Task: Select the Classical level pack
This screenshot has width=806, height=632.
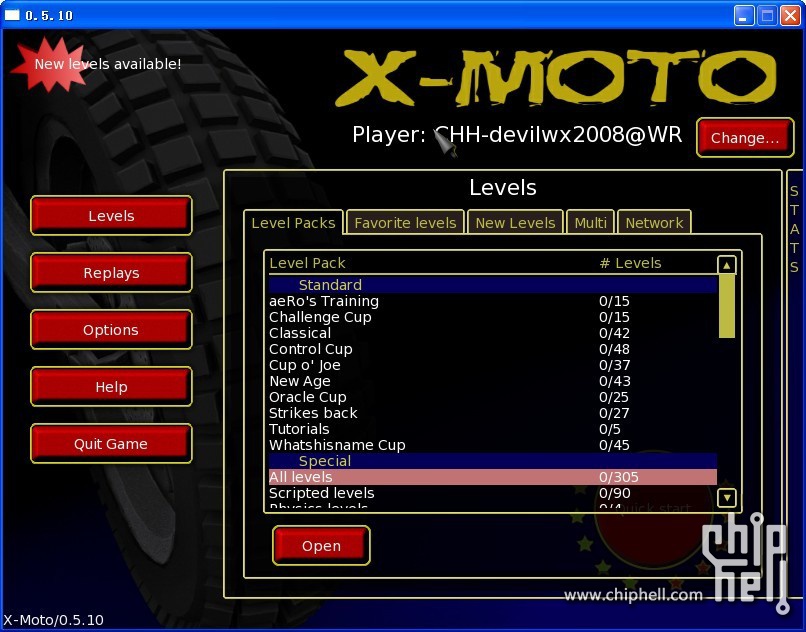Action: 492,333
